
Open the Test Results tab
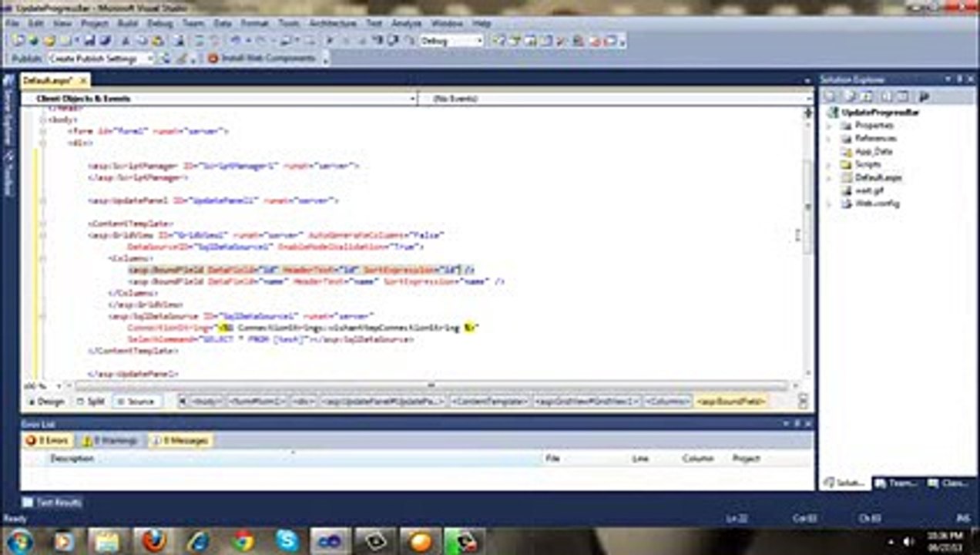click(x=52, y=503)
